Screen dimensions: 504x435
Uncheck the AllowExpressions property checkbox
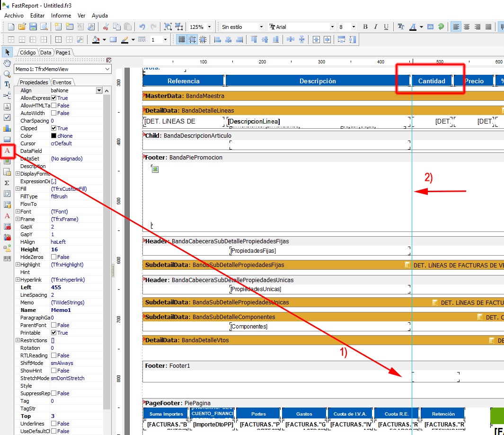[x=54, y=98]
